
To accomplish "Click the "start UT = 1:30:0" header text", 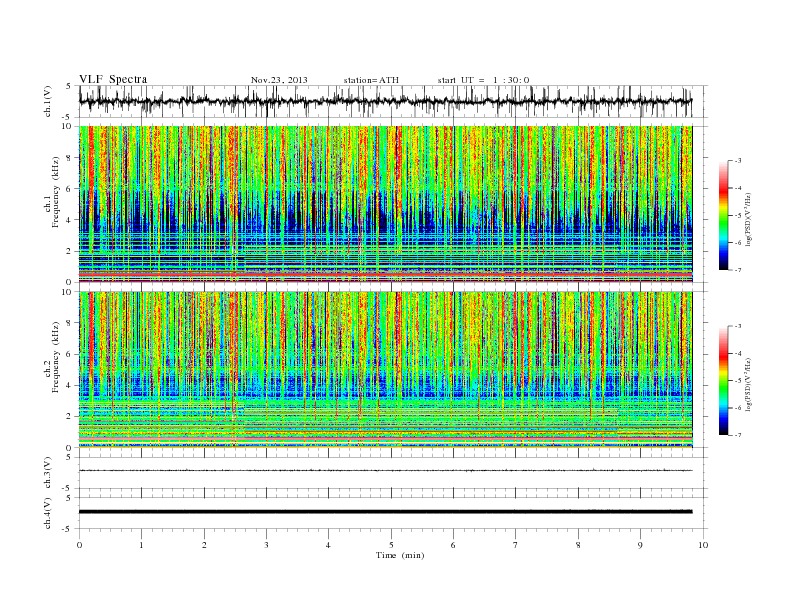I will (x=483, y=80).
